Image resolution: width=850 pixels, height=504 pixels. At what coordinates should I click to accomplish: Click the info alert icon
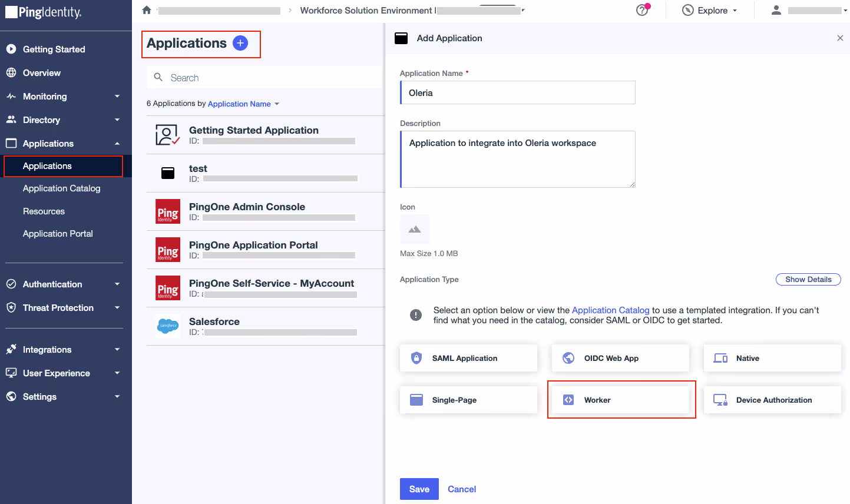416,315
